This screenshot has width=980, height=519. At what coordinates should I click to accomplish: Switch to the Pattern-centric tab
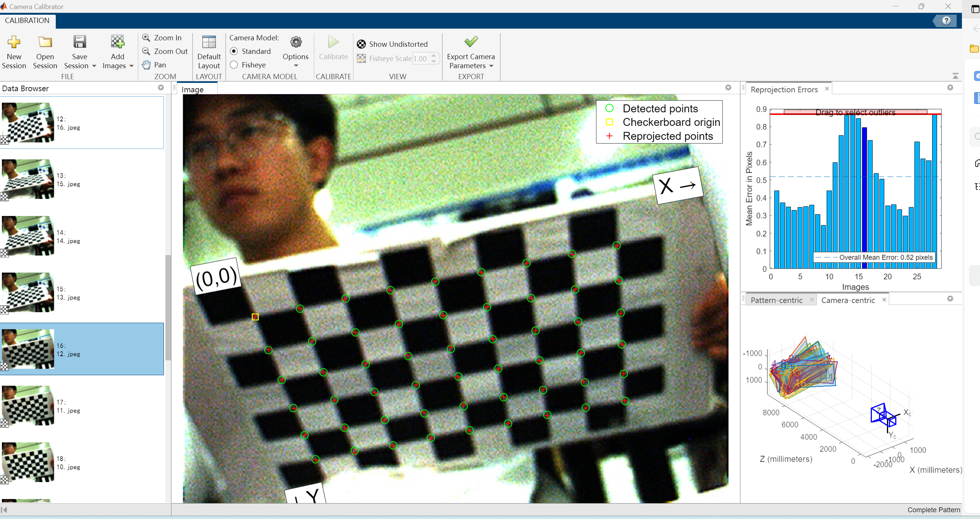point(776,300)
